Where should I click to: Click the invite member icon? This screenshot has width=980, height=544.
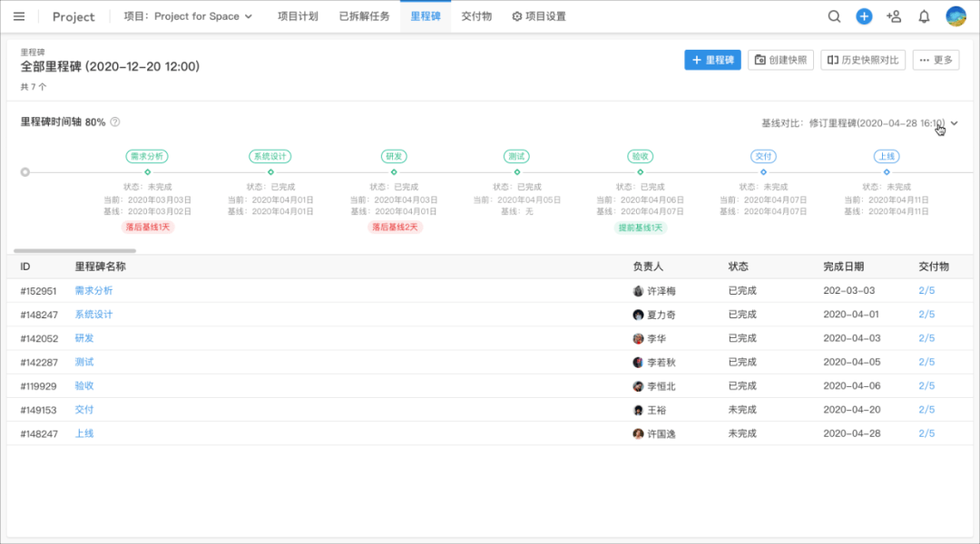893,16
